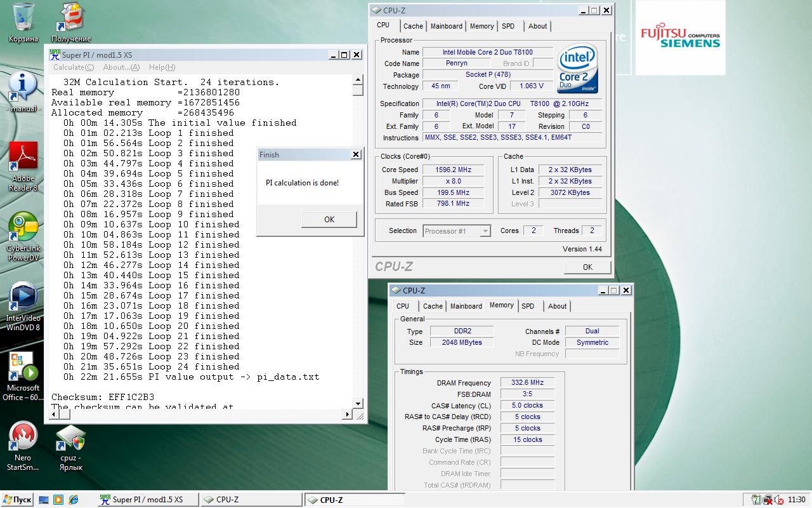Click the DRAM Frequency 332.6 MHz field
The height and width of the screenshot is (508, 812).
pyautogui.click(x=527, y=382)
